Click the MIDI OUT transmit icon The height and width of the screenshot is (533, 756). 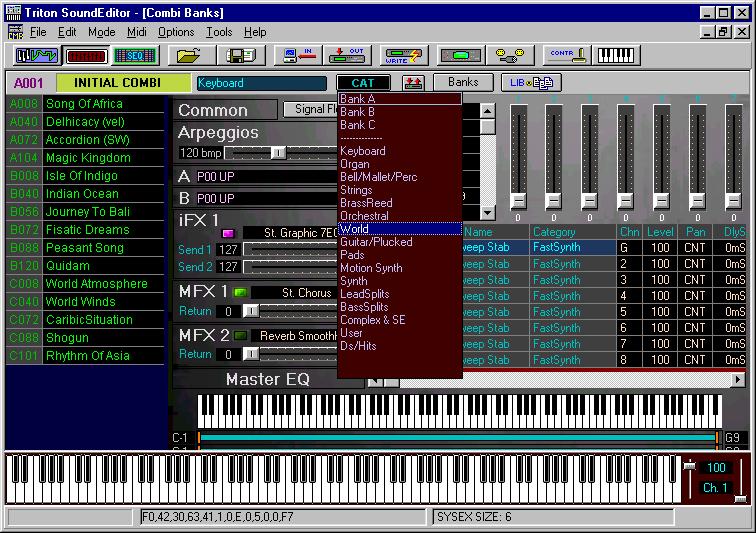coord(349,56)
